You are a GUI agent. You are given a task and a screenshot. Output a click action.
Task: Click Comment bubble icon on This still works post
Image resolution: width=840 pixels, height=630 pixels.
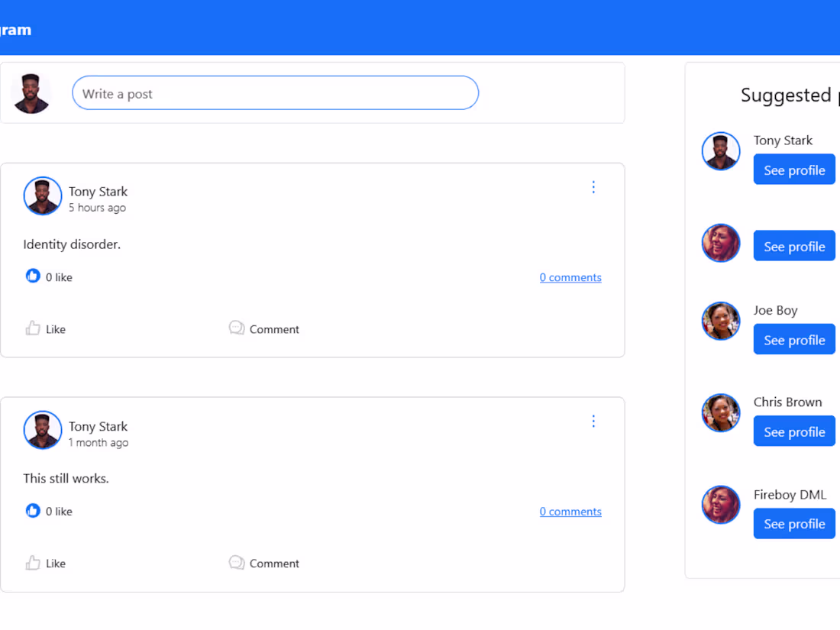tap(236, 563)
